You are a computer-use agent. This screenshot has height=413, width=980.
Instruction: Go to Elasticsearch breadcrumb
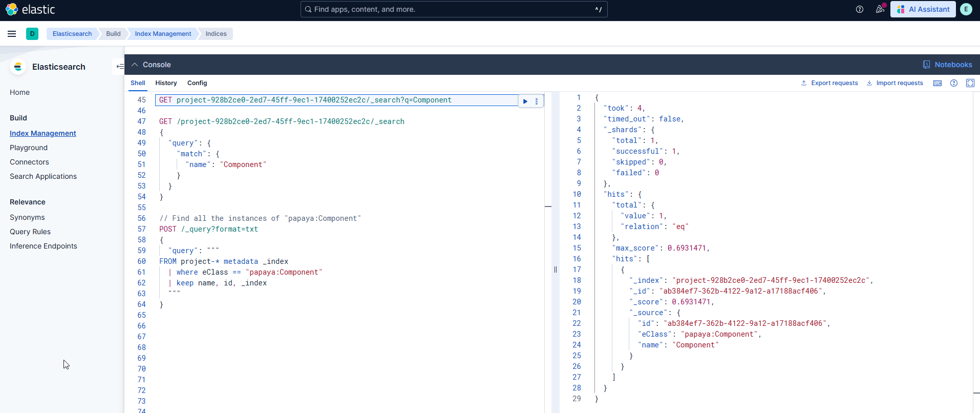click(72, 34)
